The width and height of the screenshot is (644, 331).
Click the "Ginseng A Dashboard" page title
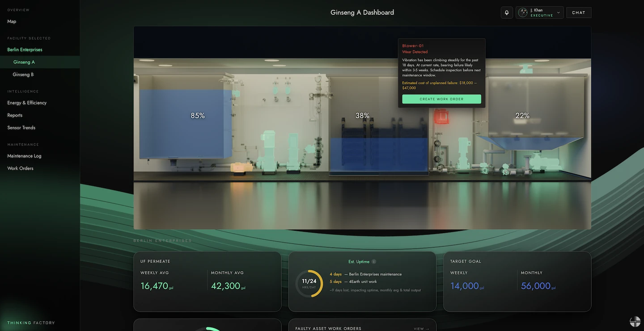click(x=362, y=13)
